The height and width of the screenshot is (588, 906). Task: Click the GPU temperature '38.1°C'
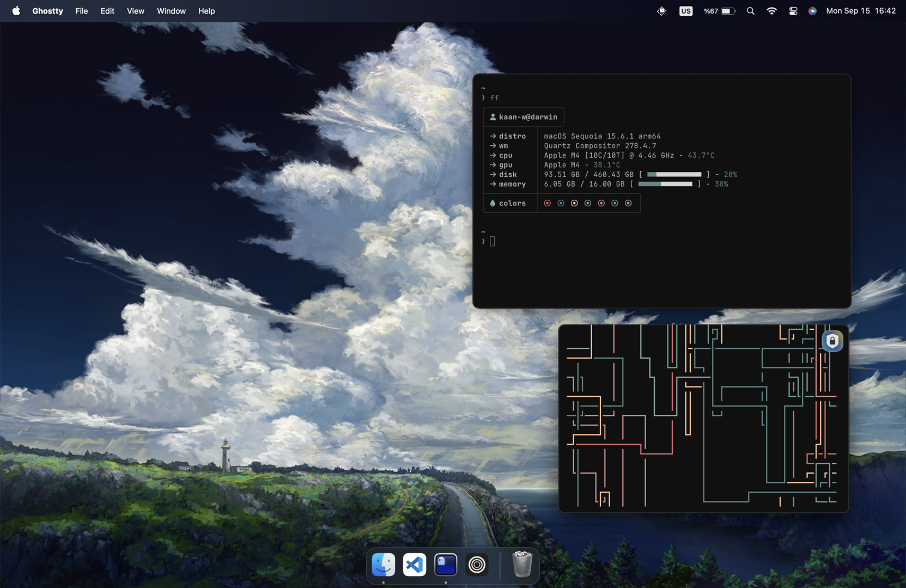click(606, 165)
